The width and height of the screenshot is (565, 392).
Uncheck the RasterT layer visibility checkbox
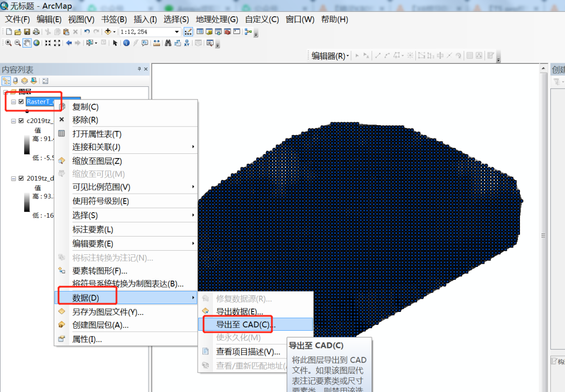point(21,102)
